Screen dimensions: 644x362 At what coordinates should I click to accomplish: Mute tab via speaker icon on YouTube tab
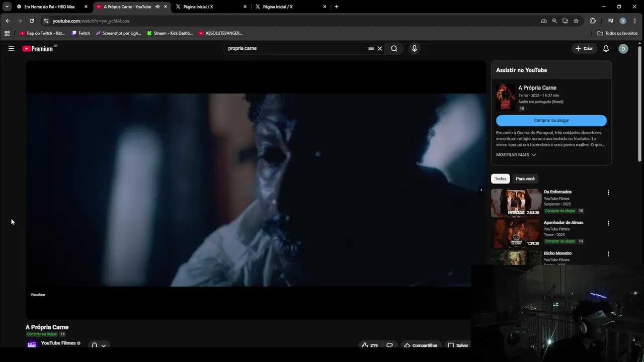pyautogui.click(x=157, y=7)
